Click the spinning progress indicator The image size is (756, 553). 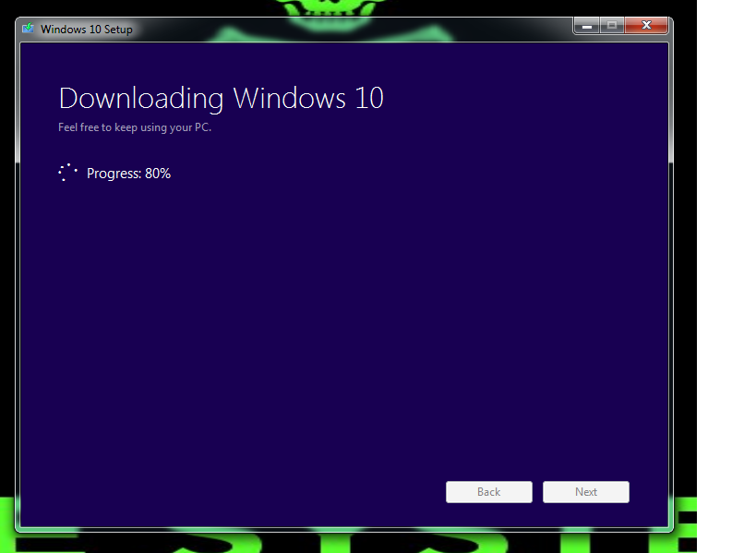67,173
